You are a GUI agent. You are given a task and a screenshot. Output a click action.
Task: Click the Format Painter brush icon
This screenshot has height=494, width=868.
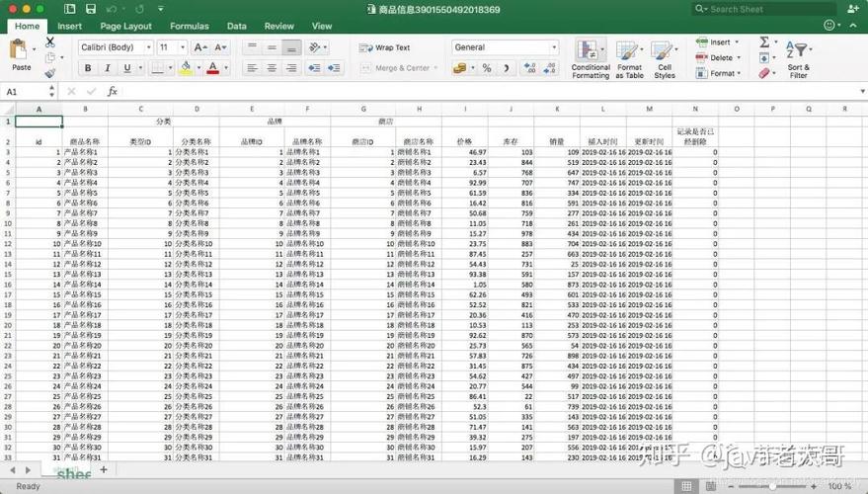(x=50, y=73)
